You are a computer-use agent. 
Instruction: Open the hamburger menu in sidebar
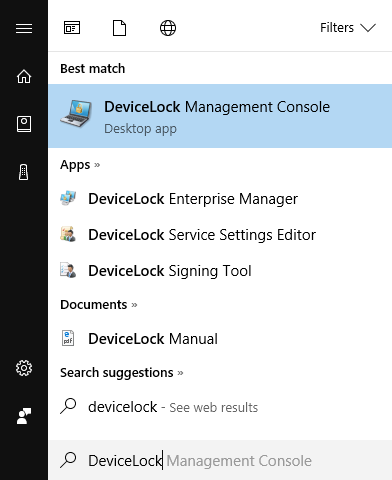click(24, 28)
